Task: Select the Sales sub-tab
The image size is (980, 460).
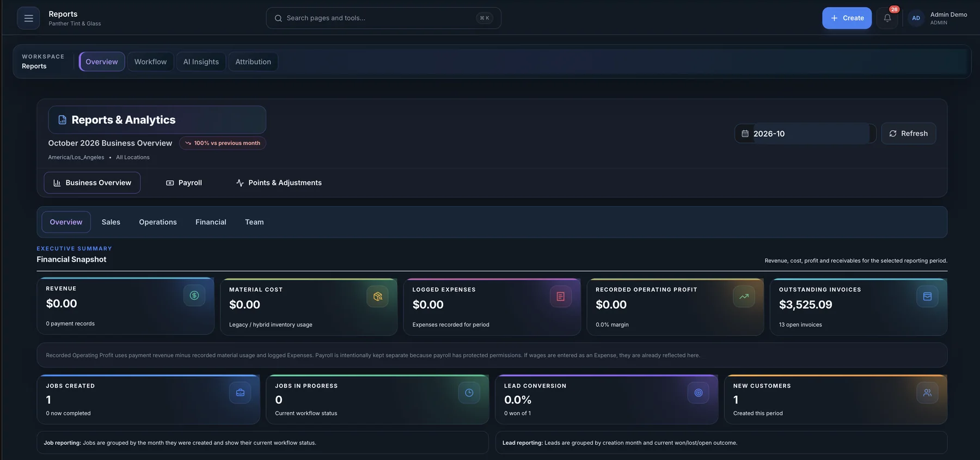Action: [111, 222]
